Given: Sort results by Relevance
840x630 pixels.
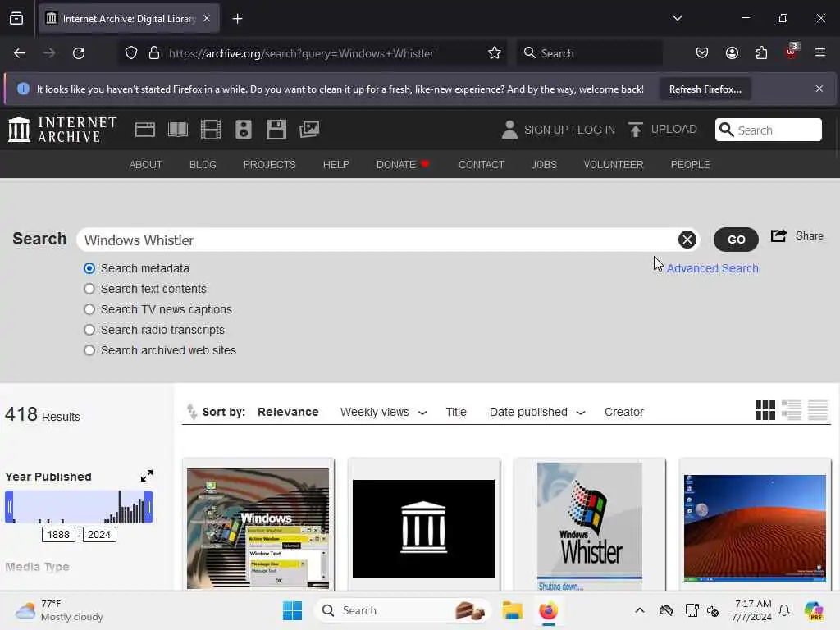Looking at the screenshot, I should pyautogui.click(x=288, y=412).
